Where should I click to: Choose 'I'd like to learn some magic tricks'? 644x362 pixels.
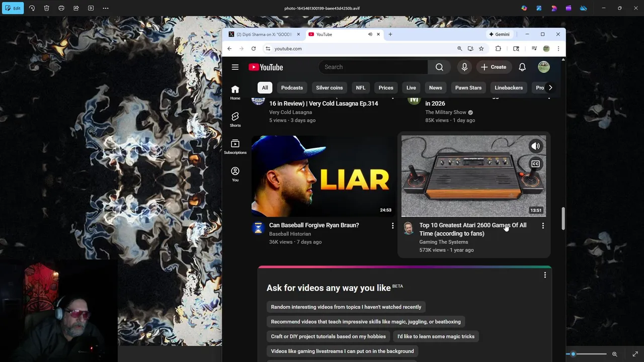pos(436,336)
